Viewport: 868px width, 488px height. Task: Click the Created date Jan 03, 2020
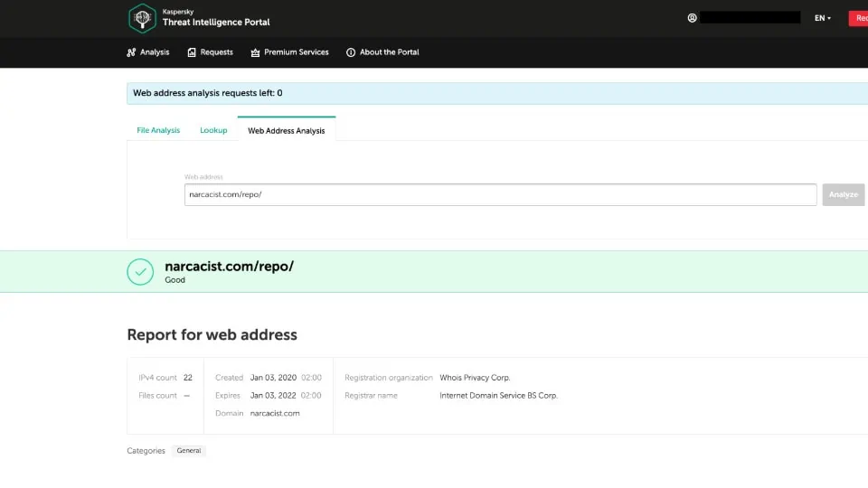click(x=273, y=378)
